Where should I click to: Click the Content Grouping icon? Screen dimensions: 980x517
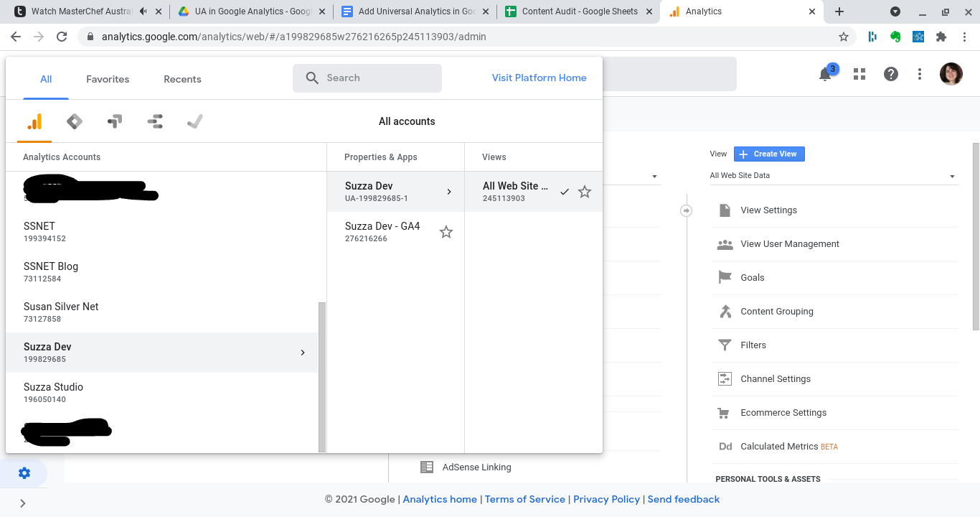point(725,312)
